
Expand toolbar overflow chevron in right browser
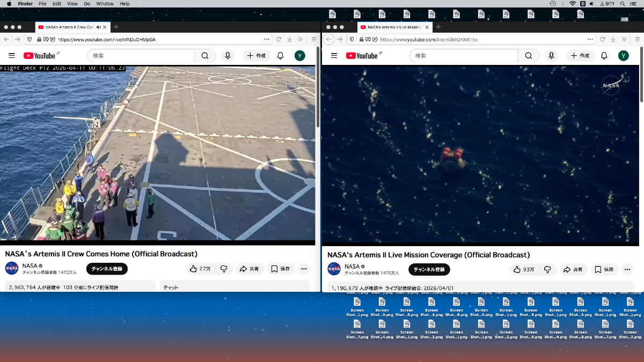pyautogui.click(x=624, y=39)
